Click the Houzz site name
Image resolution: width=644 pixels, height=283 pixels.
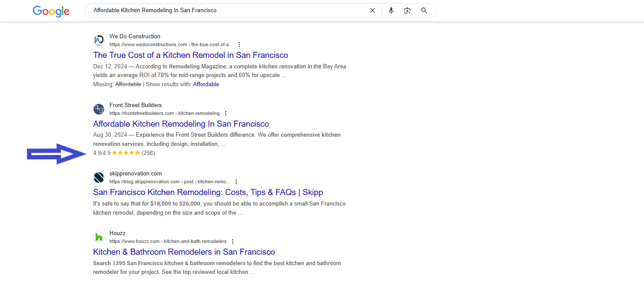[118, 233]
